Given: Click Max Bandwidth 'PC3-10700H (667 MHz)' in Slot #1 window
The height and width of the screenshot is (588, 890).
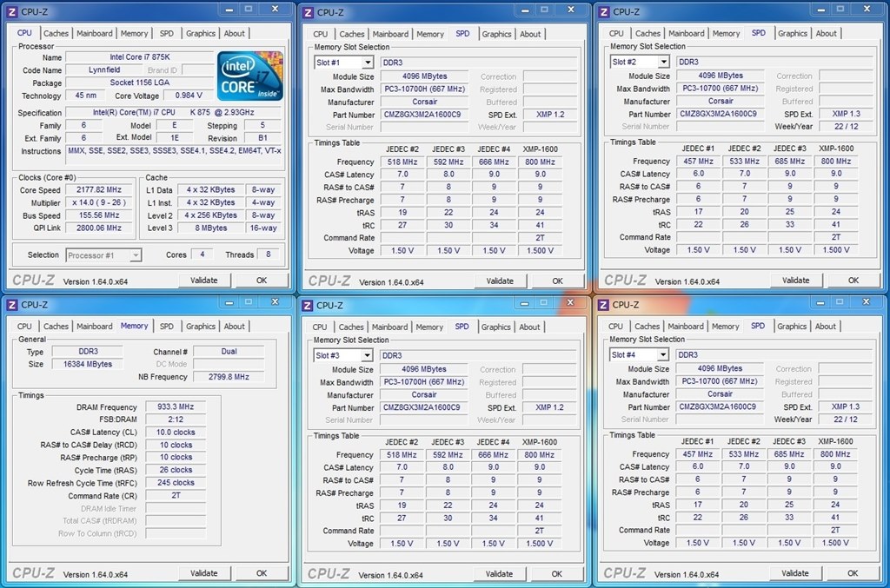Looking at the screenshot, I should tap(424, 89).
